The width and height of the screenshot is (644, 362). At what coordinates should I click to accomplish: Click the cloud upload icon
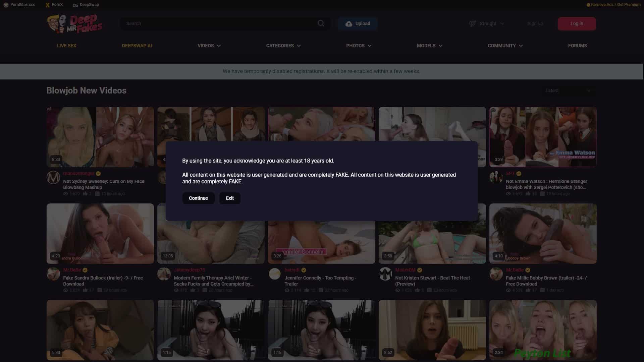pos(349,23)
